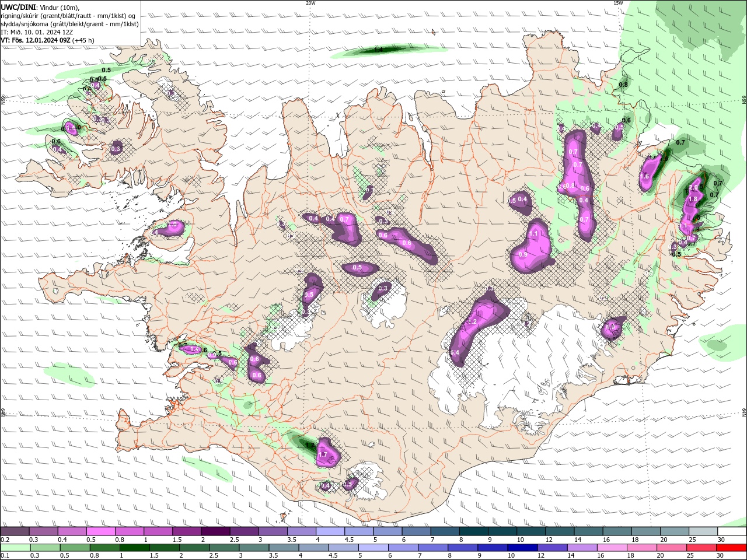Select the light gray 25–30 upper legend swatch
This screenshot has width=747, height=560.
pyautogui.click(x=703, y=531)
